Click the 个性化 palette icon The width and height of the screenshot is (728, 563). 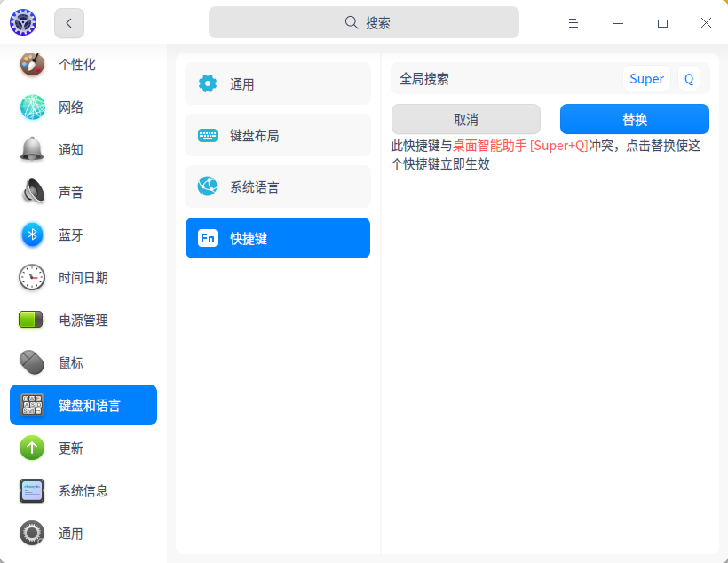pos(32,64)
